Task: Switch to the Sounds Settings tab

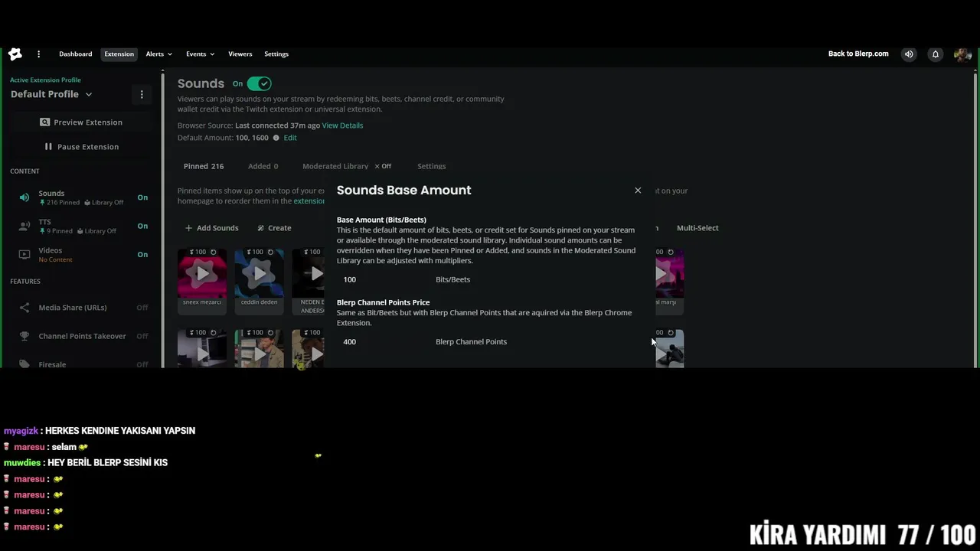Action: pyautogui.click(x=431, y=166)
